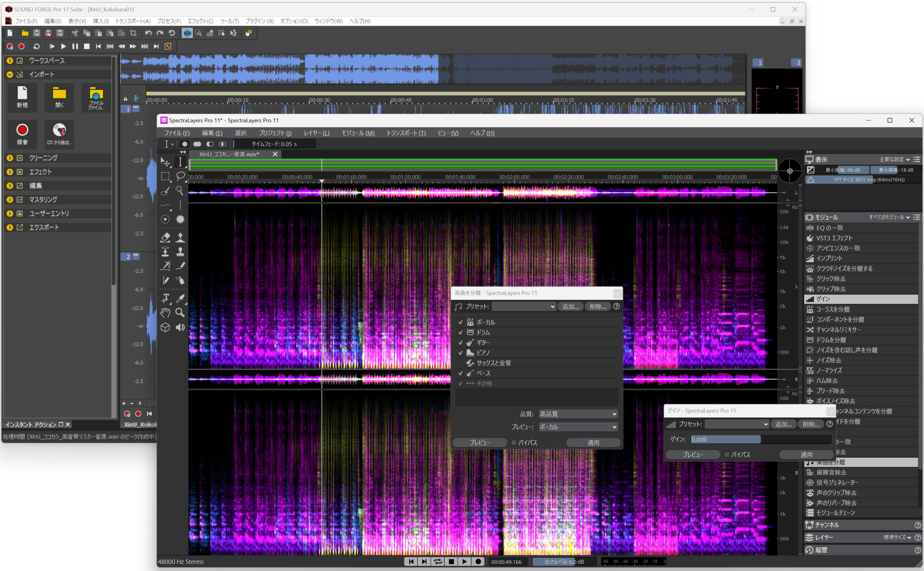Click プレビュー button in ゲイン dialog
Image resolution: width=924 pixels, height=571 pixels.
tap(693, 455)
